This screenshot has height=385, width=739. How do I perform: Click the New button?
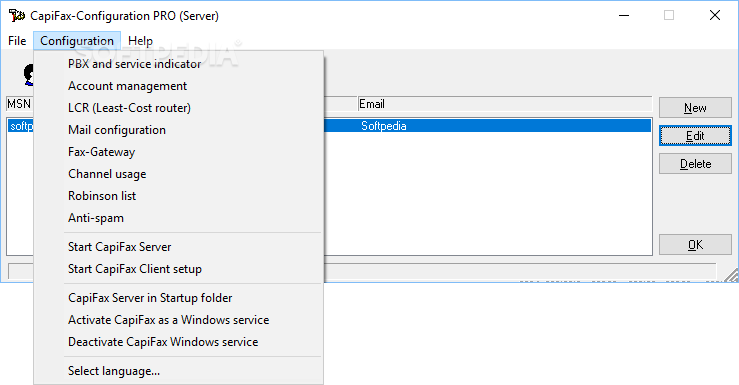pyautogui.click(x=695, y=108)
